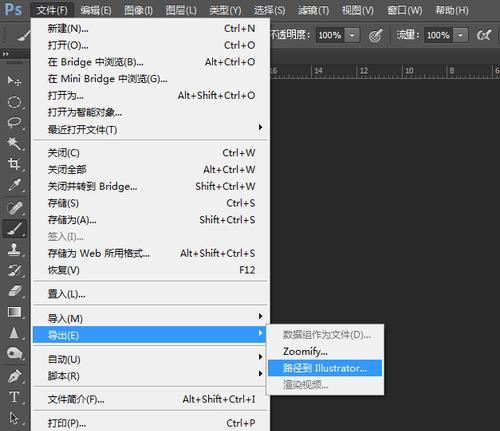Choose 文件简介(F)... menu entry
The height and width of the screenshot is (431, 500).
(150, 399)
